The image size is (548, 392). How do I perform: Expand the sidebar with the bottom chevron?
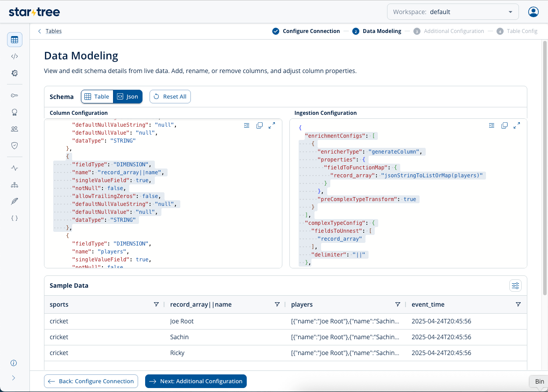14,377
